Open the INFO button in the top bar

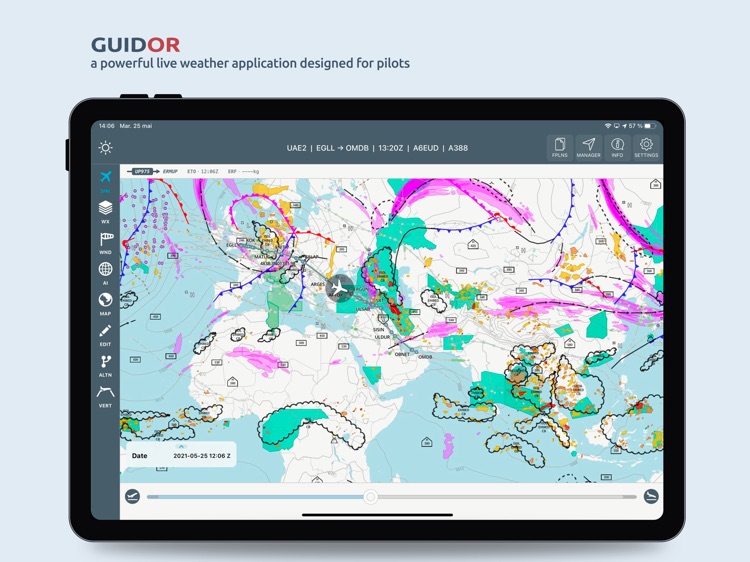pyautogui.click(x=617, y=147)
